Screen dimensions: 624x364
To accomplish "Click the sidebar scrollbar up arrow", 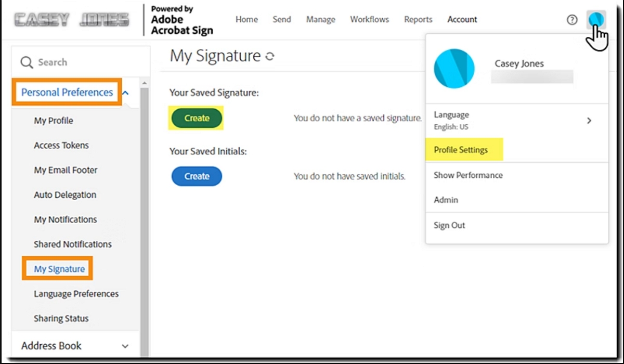I will point(145,83).
